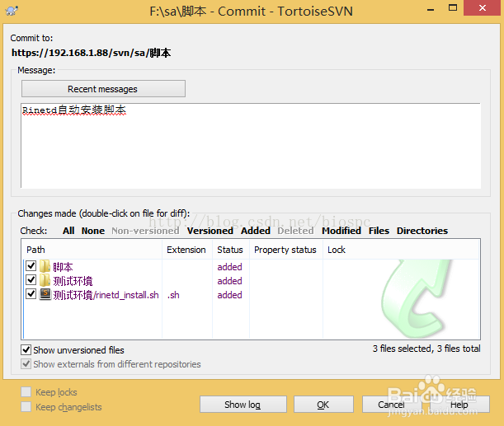Uncheck the rinetd_install.sh file checkbox
The width and height of the screenshot is (504, 426).
[x=31, y=293]
